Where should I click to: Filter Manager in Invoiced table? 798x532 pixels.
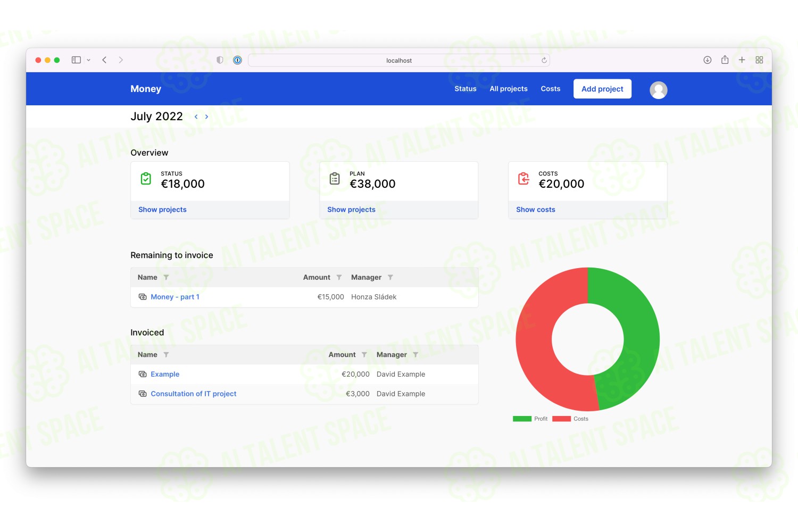[x=415, y=355]
